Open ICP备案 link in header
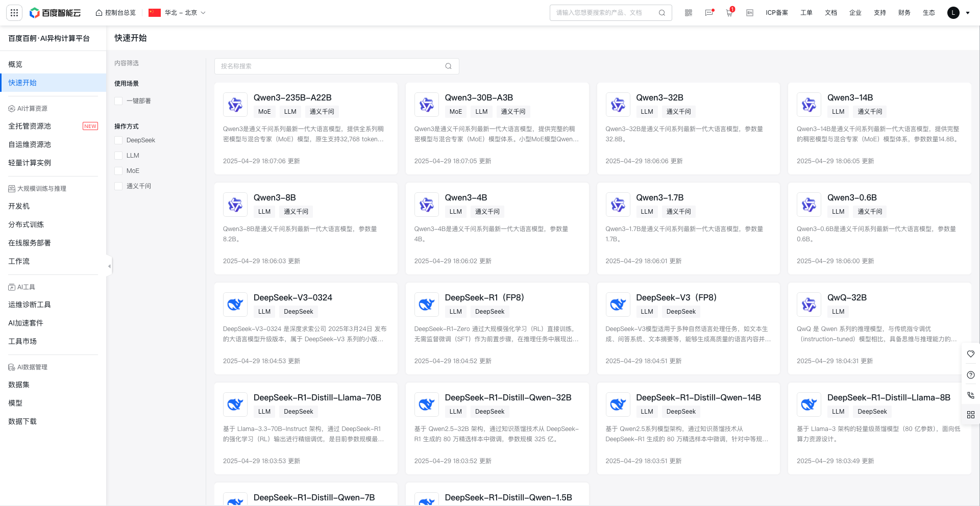980x506 pixels. point(777,13)
